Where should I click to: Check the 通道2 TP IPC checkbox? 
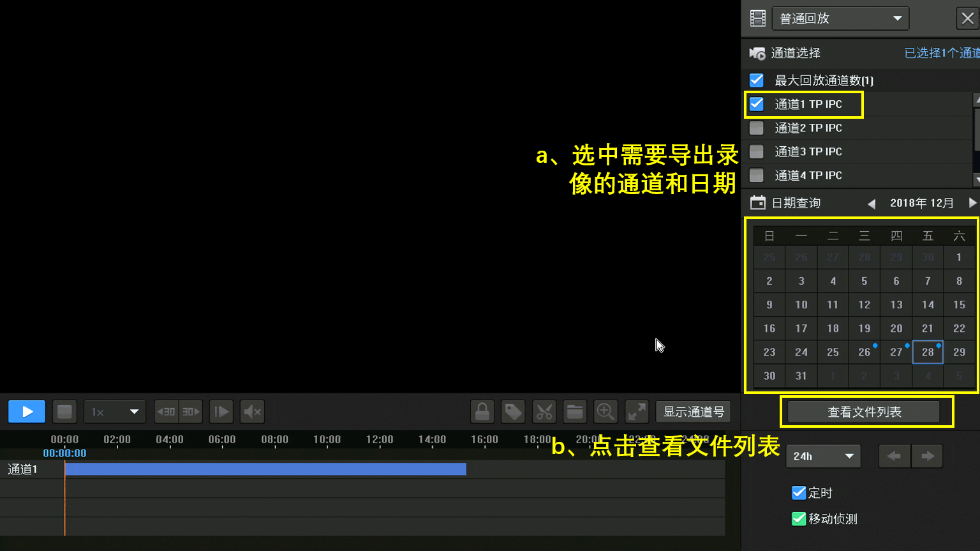(x=757, y=128)
